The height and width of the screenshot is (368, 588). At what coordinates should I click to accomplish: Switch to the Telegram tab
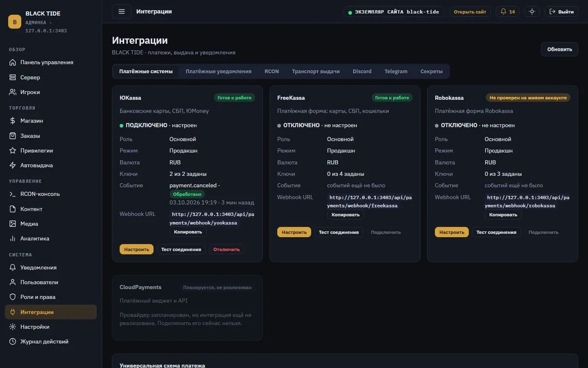[396, 71]
